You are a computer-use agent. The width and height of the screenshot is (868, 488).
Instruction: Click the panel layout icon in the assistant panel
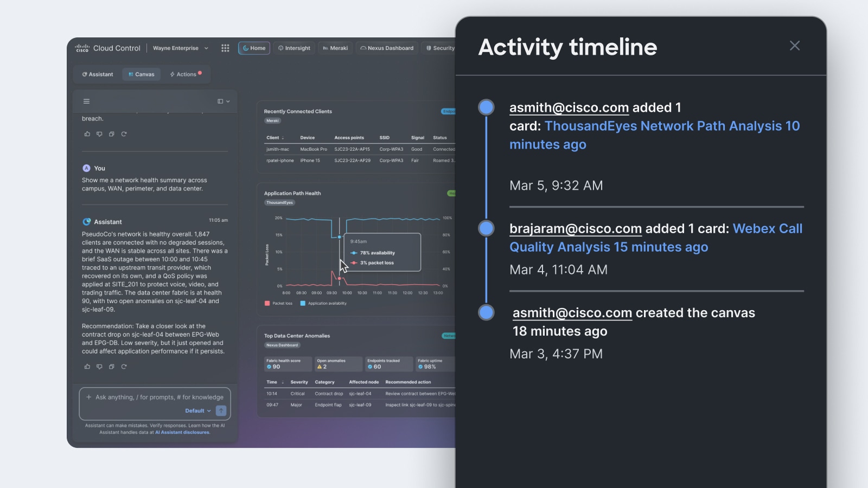(220, 101)
